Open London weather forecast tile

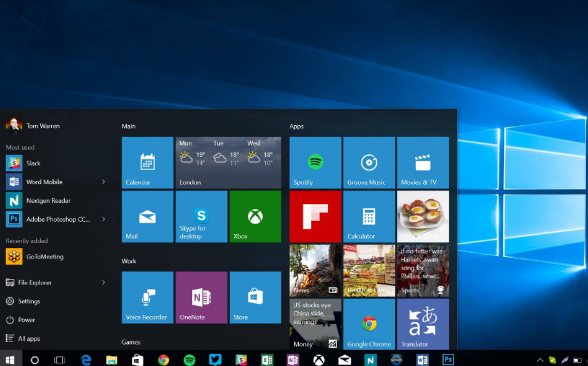point(228,163)
